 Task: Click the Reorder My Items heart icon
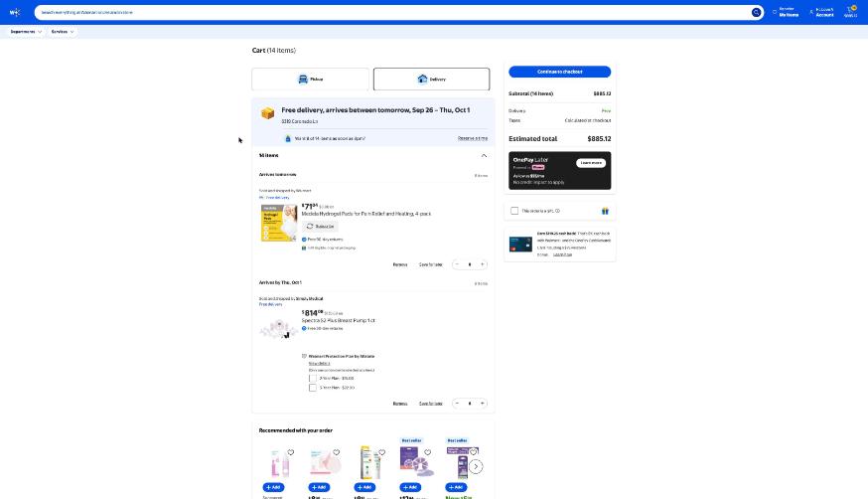coord(775,12)
